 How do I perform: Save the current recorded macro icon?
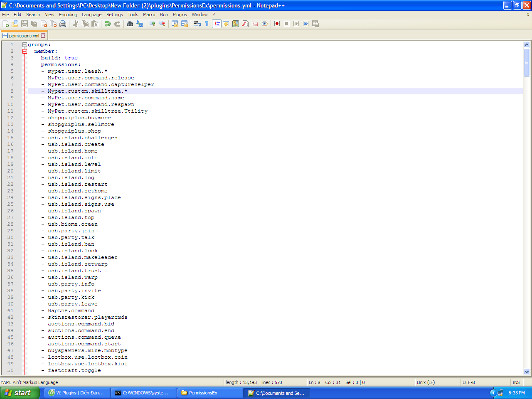tap(315, 24)
